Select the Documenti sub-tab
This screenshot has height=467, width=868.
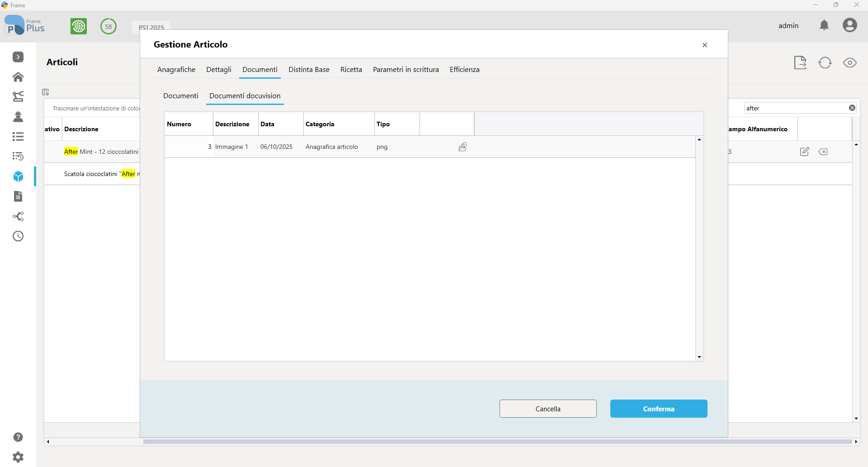point(181,95)
